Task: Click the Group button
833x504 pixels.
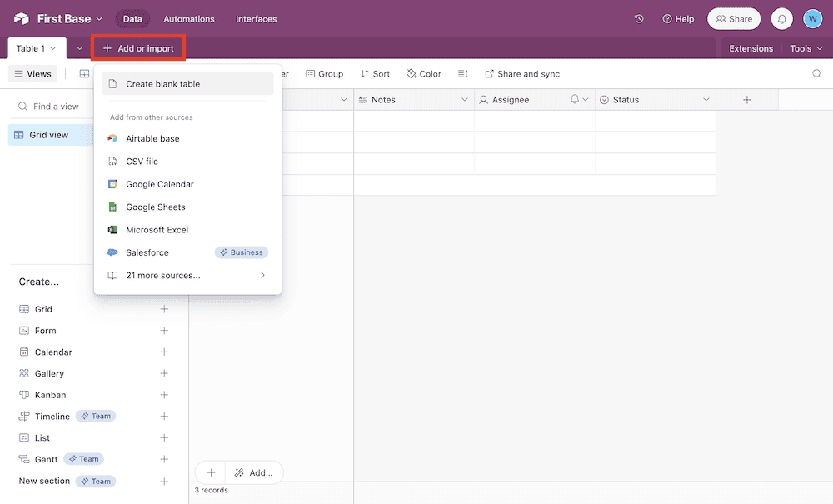Action: (x=325, y=74)
